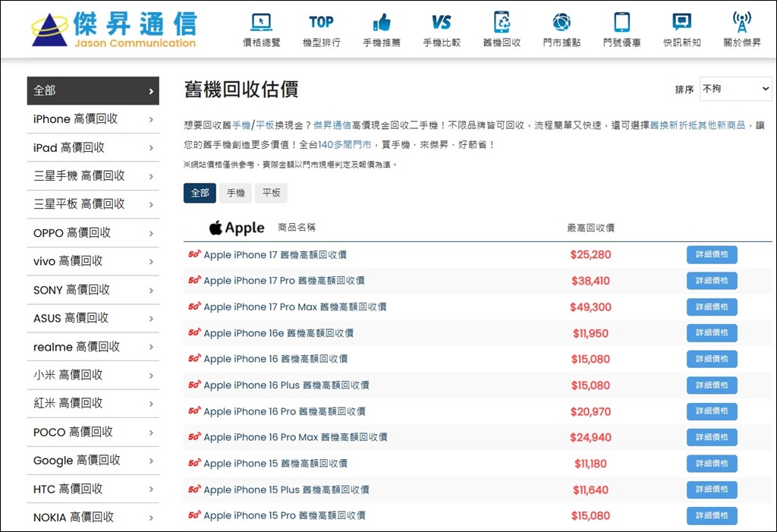The image size is (777, 532).
Task: Expand the Google 高價回收 category
Action: 93,460
